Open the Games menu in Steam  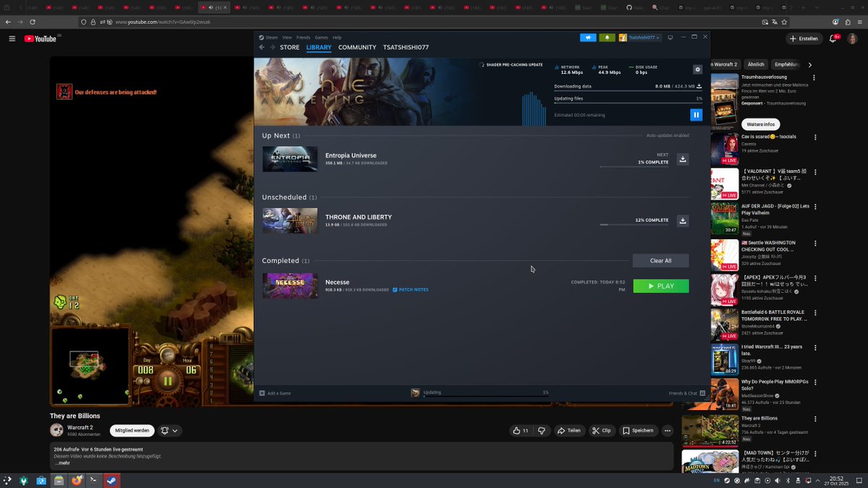[321, 37]
